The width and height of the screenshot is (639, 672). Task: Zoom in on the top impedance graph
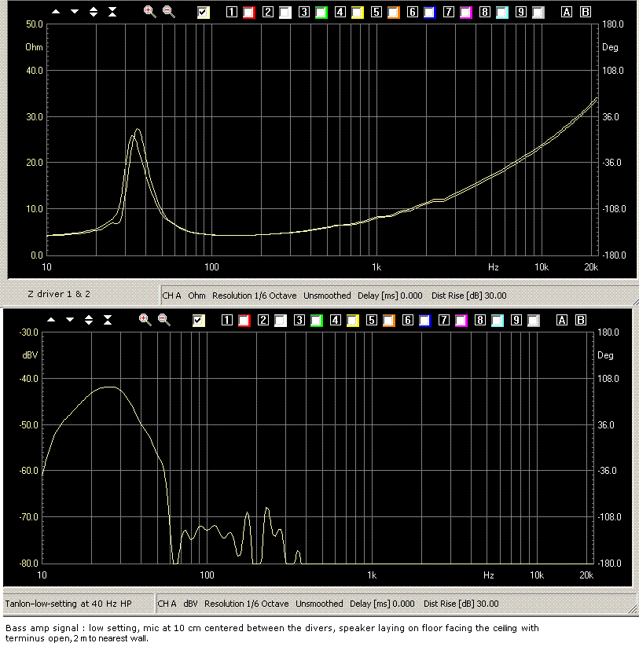coord(149,12)
